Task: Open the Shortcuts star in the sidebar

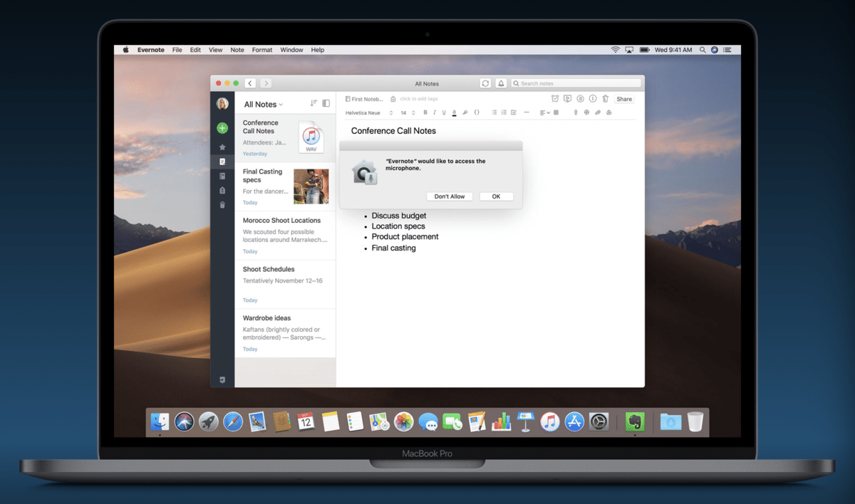Action: click(222, 147)
